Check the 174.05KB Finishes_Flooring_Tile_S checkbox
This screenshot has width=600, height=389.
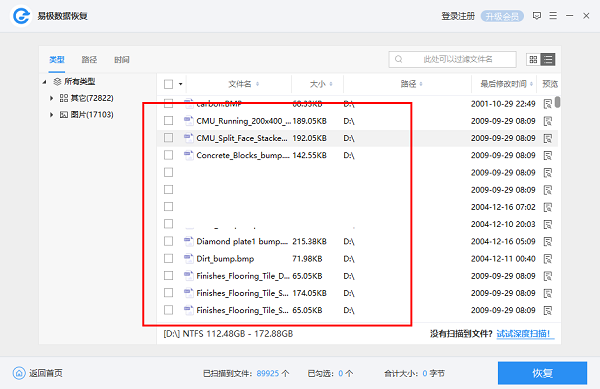[x=168, y=293]
